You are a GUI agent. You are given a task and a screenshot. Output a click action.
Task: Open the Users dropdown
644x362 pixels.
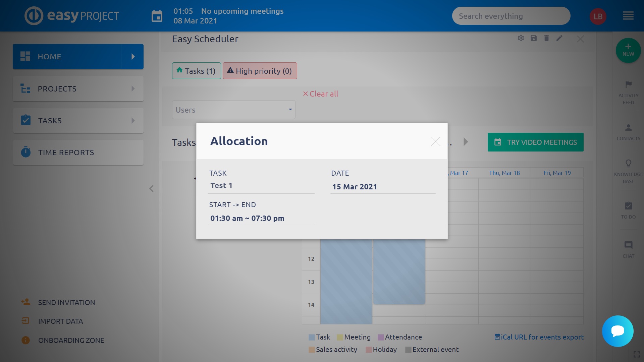233,110
